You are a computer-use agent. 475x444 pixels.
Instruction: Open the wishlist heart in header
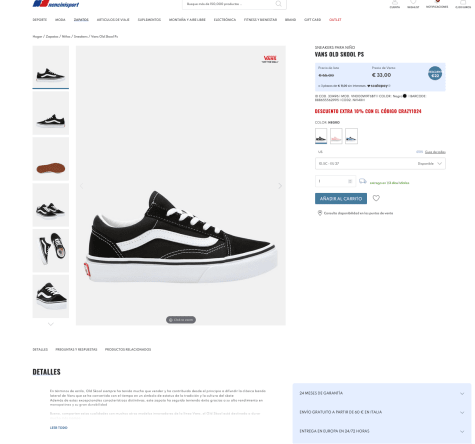tap(413, 3)
